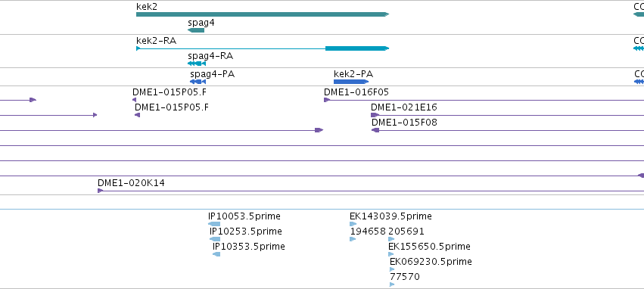The image size is (644, 289).
Task: Select the spag4-PA protein feature
Action: tap(198, 82)
